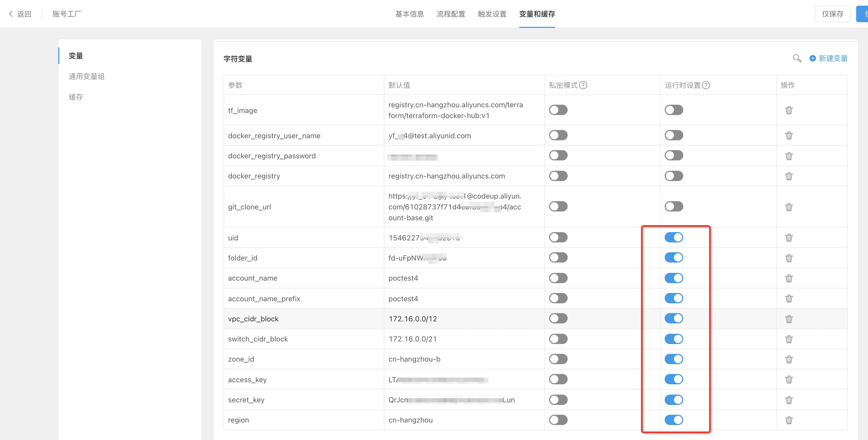
Task: Enable private mode for docker_registry_password
Action: coord(558,156)
